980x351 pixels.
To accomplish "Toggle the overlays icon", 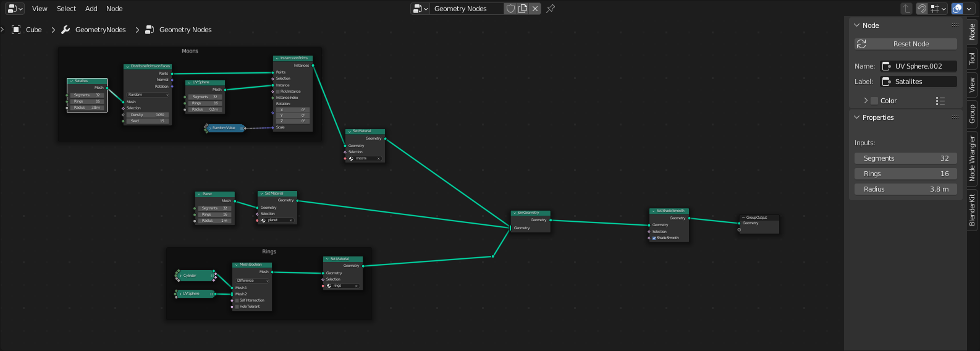I will tap(957, 9).
